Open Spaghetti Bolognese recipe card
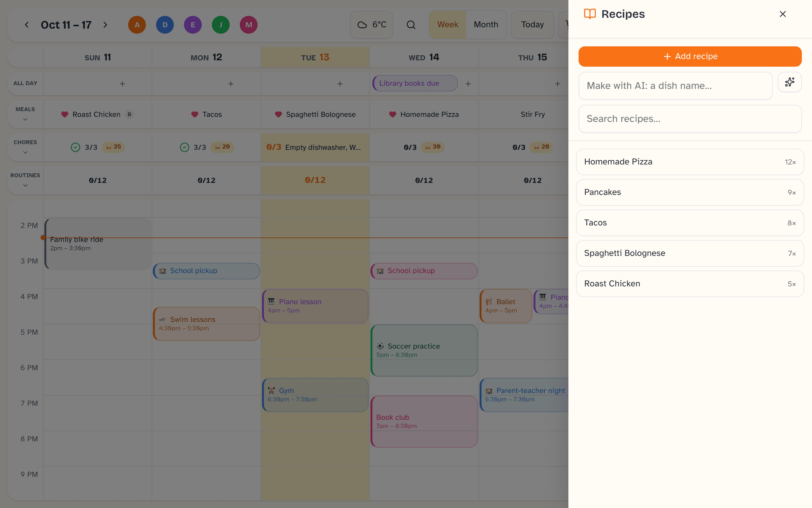812x508 pixels. pyautogui.click(x=690, y=253)
